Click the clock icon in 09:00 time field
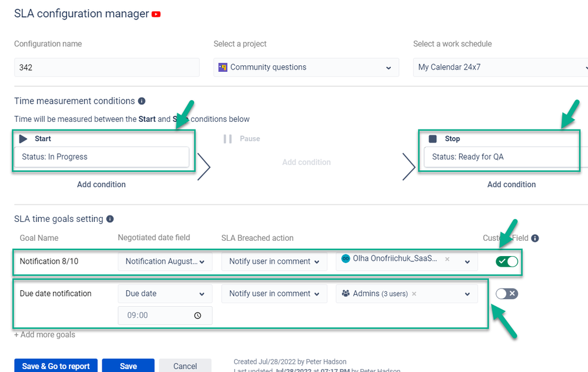Screen dimensions: 588x372 tap(198, 315)
